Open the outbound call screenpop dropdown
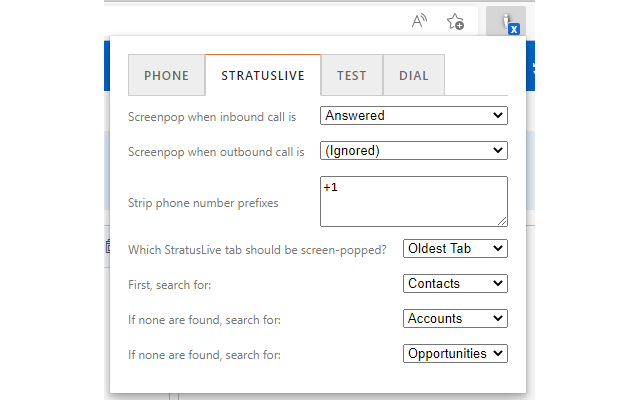640x400 pixels. point(414,151)
